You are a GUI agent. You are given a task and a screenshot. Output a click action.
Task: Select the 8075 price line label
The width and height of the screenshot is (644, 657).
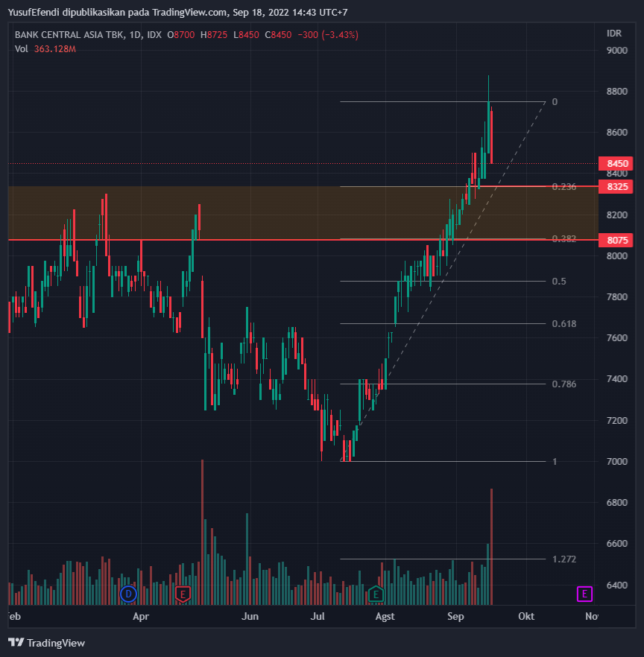tap(616, 240)
